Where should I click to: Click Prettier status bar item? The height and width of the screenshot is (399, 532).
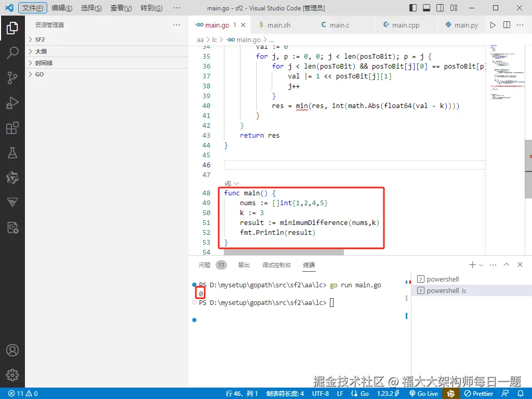point(478,393)
